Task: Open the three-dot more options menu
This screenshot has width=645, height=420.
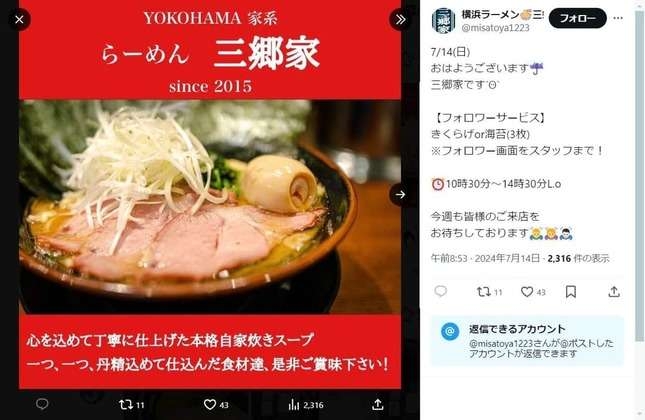Action: pyautogui.click(x=618, y=18)
